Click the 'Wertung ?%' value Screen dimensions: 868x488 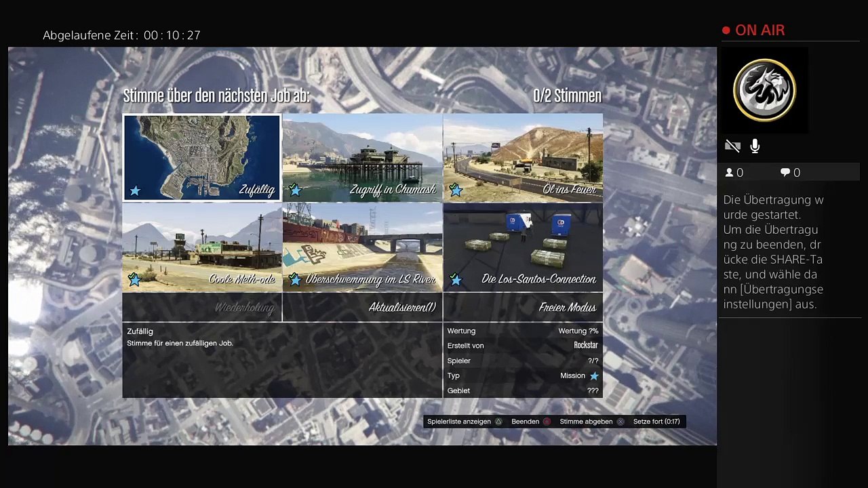pyautogui.click(x=578, y=331)
